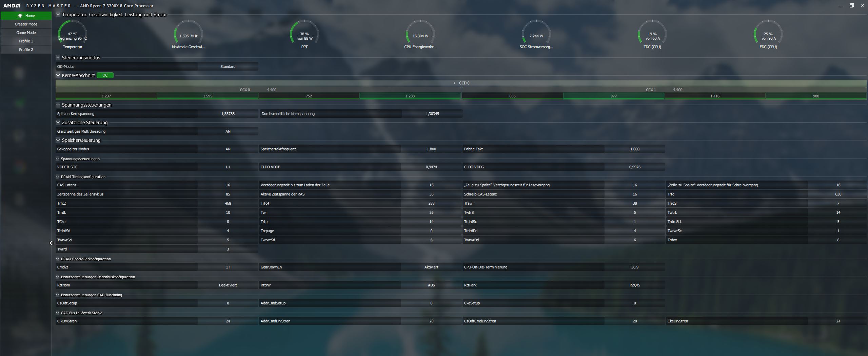Collapse the Zusätzliche Steuerung section
Screen dimensions: 868x356
pos(58,123)
